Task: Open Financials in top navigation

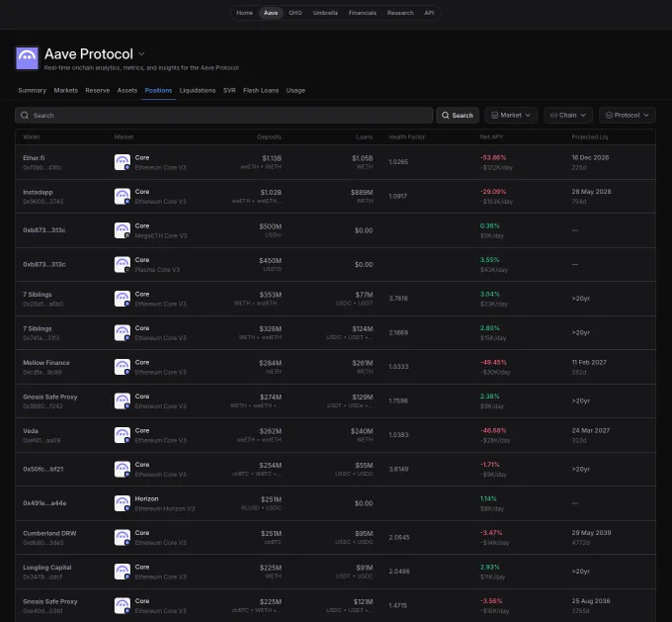Action: (362, 13)
